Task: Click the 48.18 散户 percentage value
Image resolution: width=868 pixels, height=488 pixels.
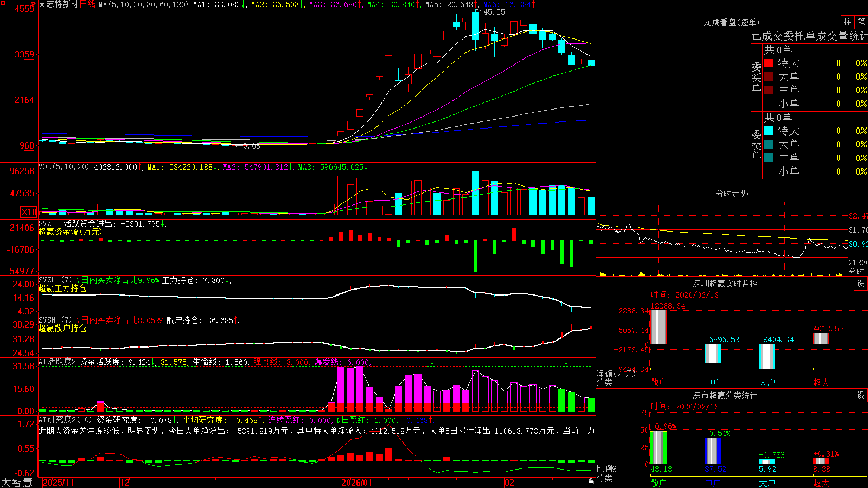Action: 661,469
